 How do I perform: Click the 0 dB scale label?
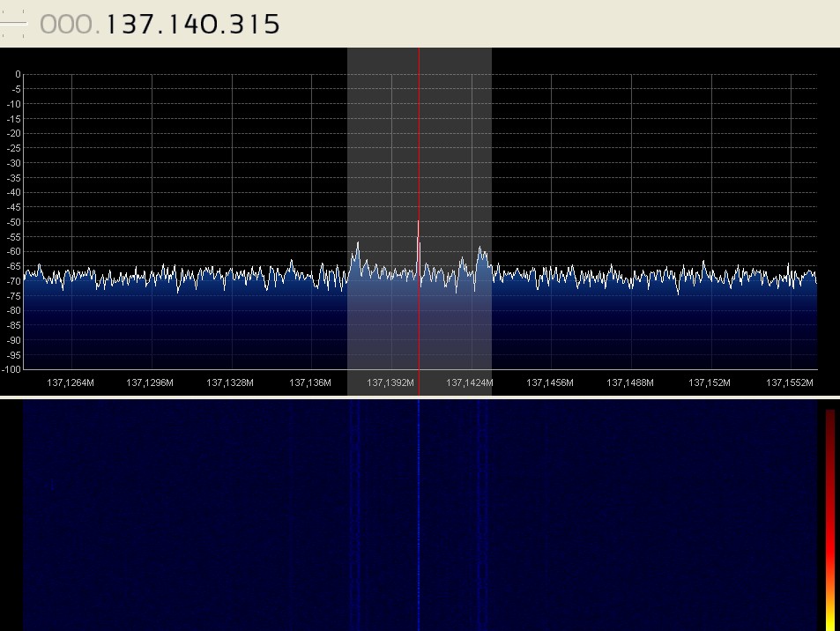(x=18, y=74)
